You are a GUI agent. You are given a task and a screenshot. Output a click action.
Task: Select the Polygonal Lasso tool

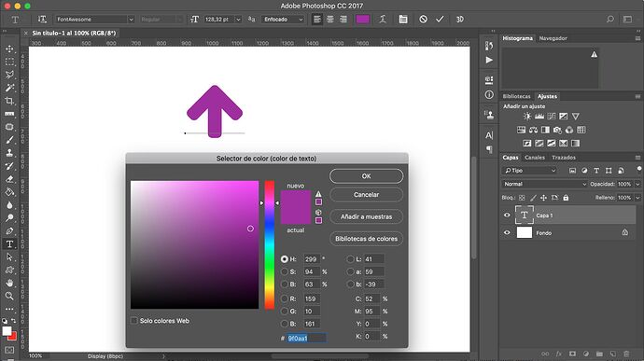[x=9, y=75]
